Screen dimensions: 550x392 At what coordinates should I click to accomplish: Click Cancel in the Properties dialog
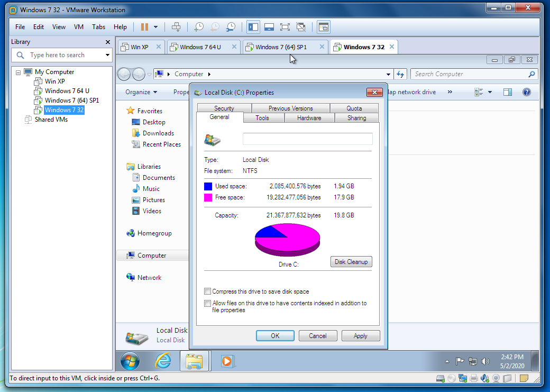(318, 336)
